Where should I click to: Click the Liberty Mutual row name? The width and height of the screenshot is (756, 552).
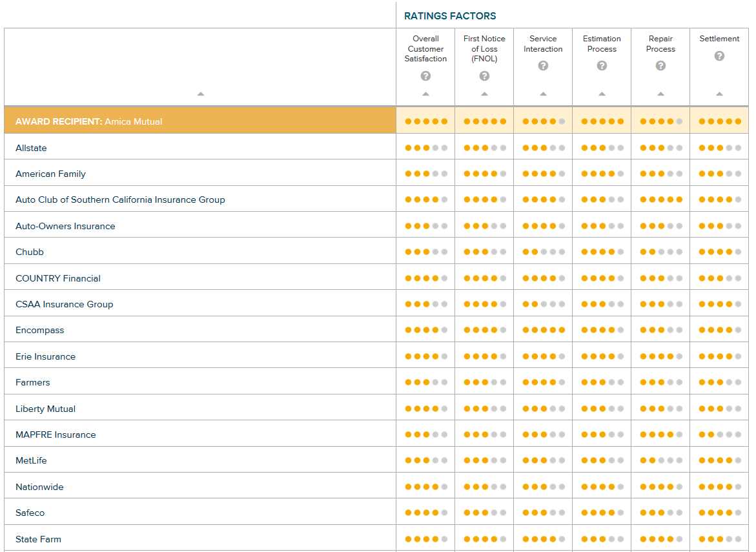coord(45,409)
